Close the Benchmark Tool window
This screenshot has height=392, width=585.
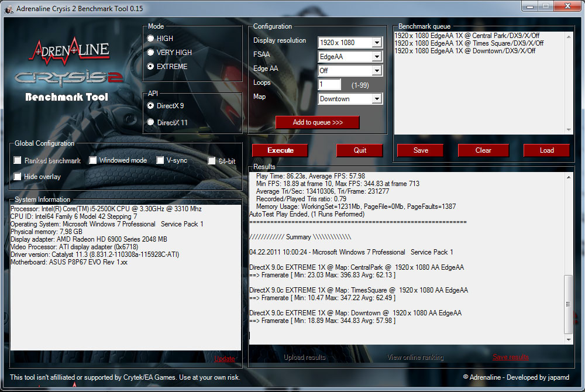(x=567, y=6)
